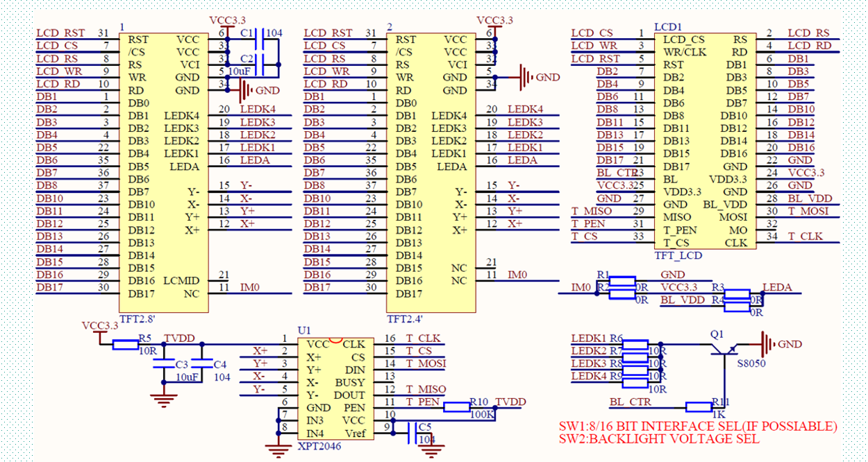Viewport: 868px width, 462px height.
Task: Select resistor R10 labeled 100K
Action: [457, 407]
